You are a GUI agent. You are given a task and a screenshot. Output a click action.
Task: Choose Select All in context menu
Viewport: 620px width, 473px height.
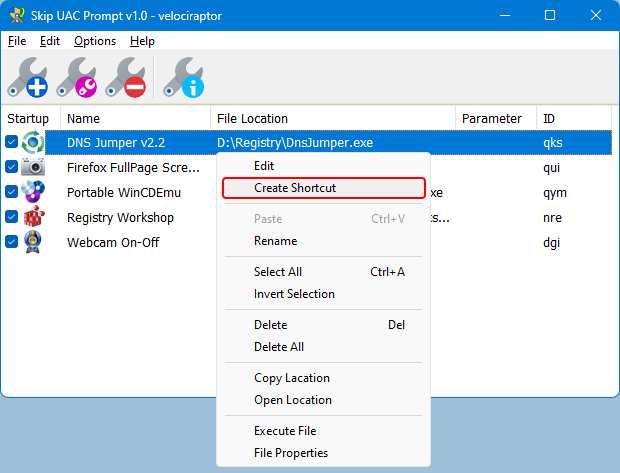point(323,272)
